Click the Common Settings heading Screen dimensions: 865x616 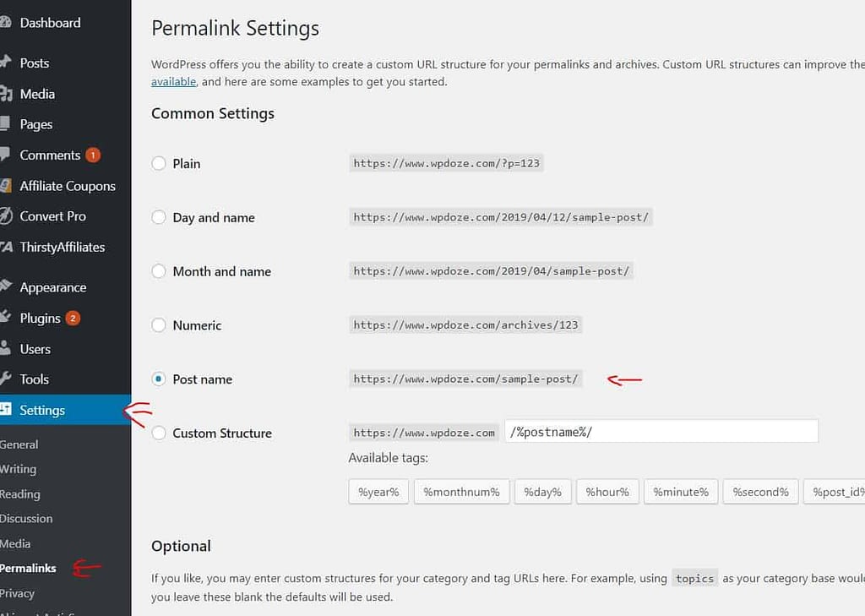pyautogui.click(x=212, y=114)
